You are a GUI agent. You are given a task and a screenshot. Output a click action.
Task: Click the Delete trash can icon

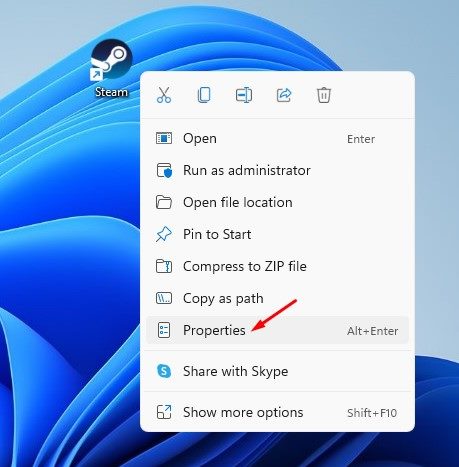[x=324, y=95]
